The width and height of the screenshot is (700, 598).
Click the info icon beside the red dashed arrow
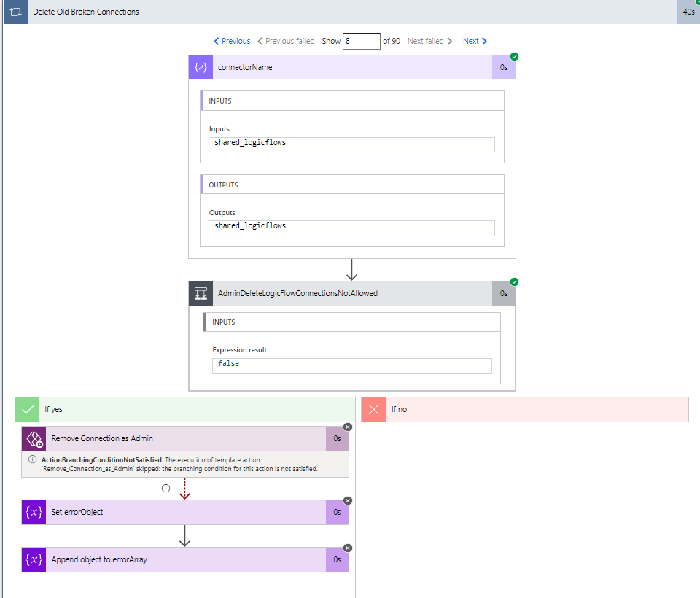click(x=166, y=488)
